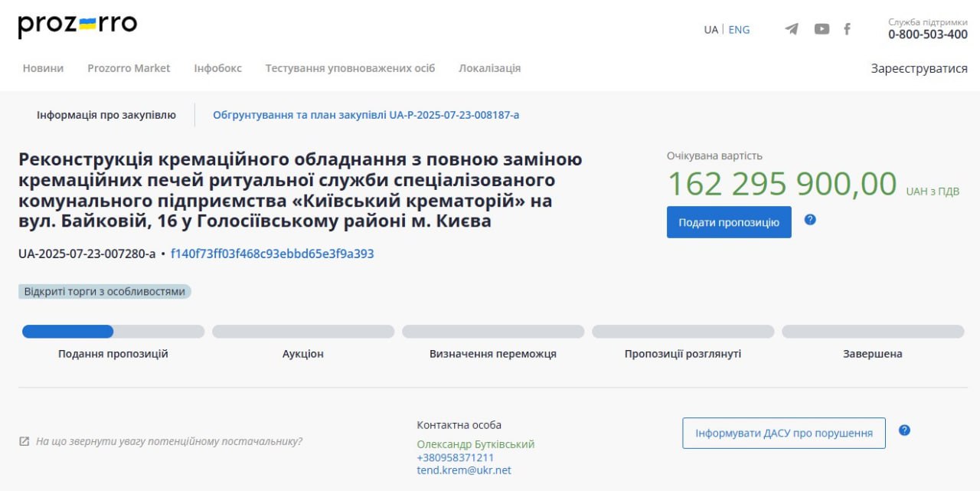Open Prozorro Market menu item
980x491 pixels.
[x=129, y=68]
